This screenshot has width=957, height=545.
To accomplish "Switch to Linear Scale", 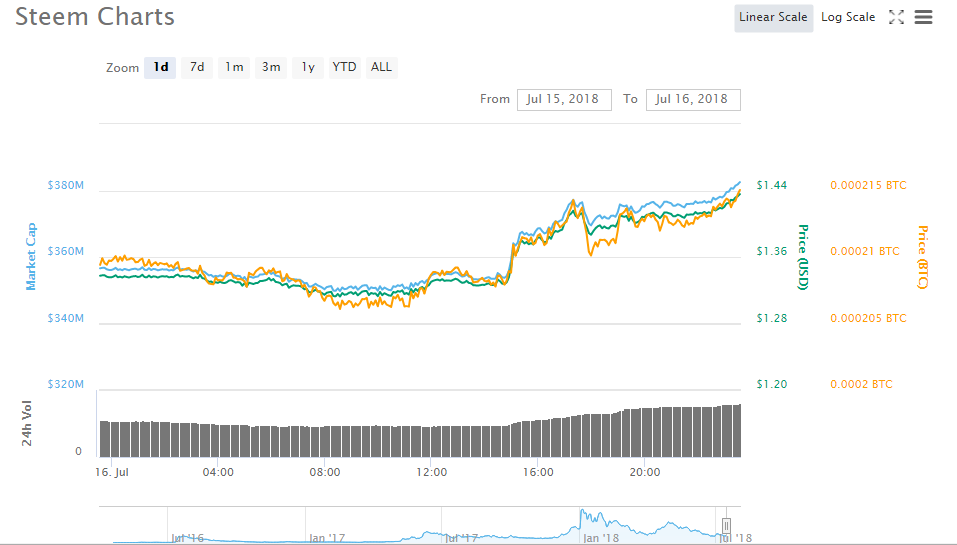I will point(773,17).
